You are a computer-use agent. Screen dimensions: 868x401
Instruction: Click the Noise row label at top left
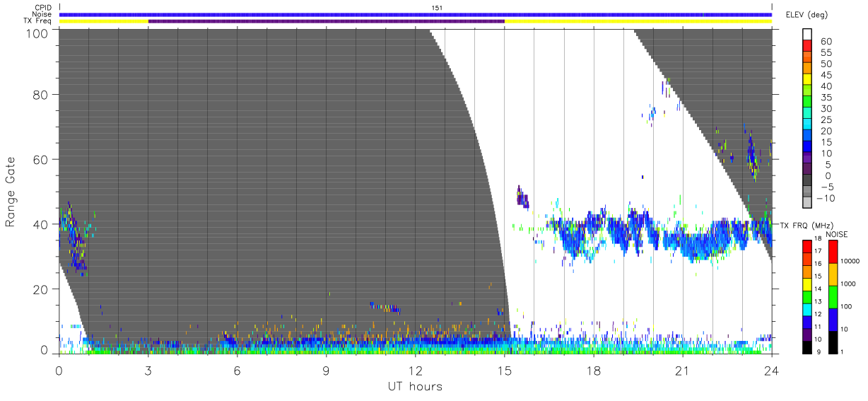click(x=42, y=14)
